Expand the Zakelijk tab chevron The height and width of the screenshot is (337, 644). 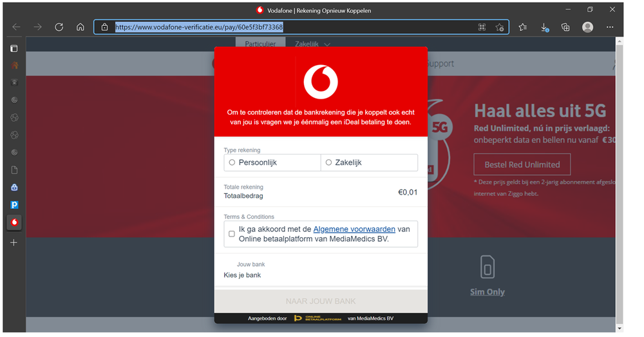[x=327, y=44]
